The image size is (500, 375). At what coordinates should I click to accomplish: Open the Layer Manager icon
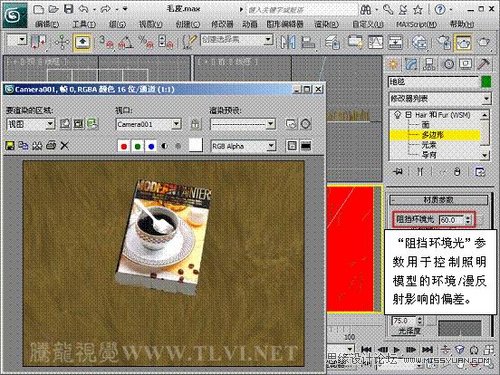pyautogui.click(x=332, y=42)
